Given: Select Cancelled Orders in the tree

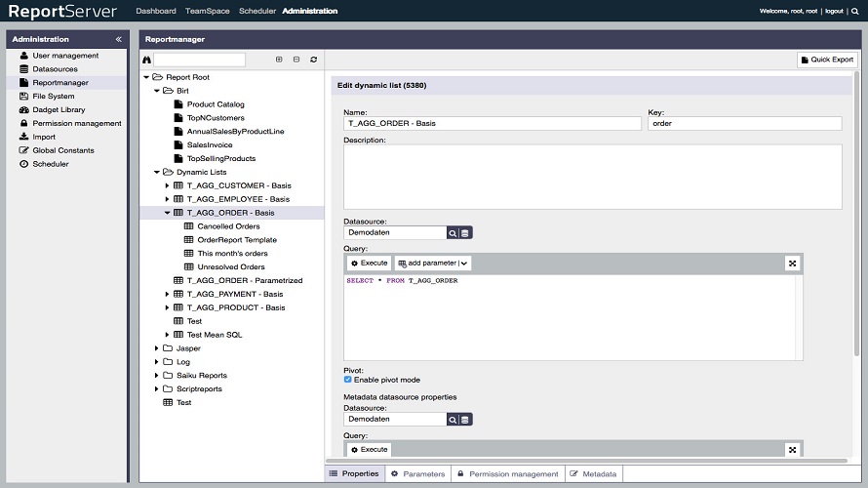Looking at the screenshot, I should tap(228, 226).
